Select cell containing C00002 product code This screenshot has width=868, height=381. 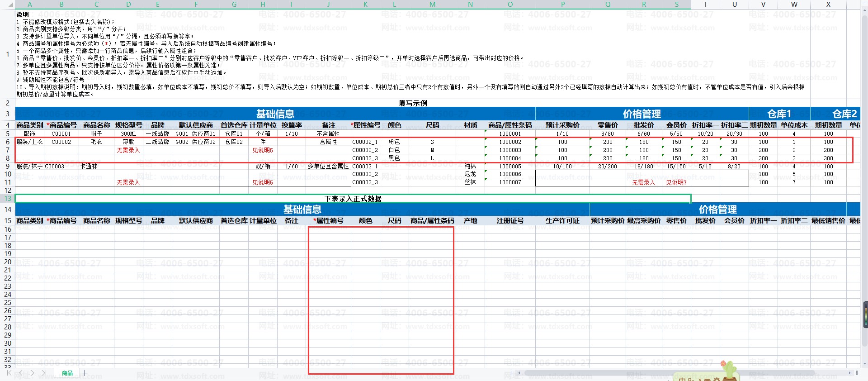click(x=61, y=142)
